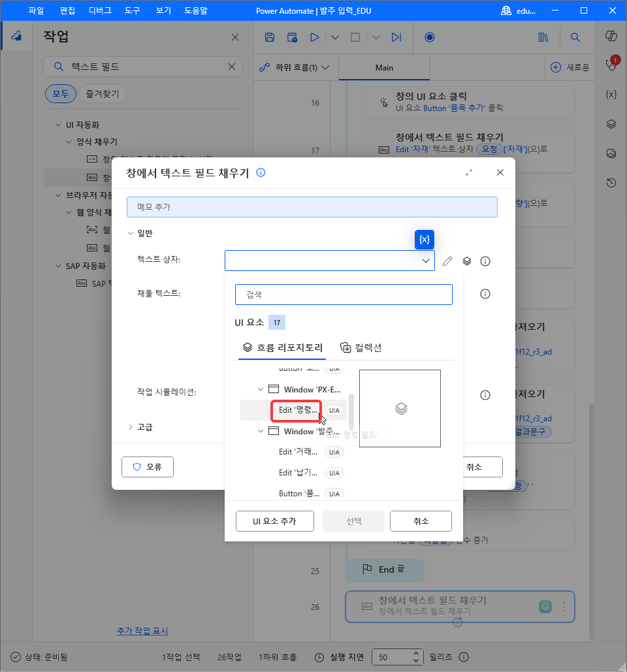This screenshot has width=627, height=672.
Task: Click the 검색 UI element search field
Action: [344, 295]
